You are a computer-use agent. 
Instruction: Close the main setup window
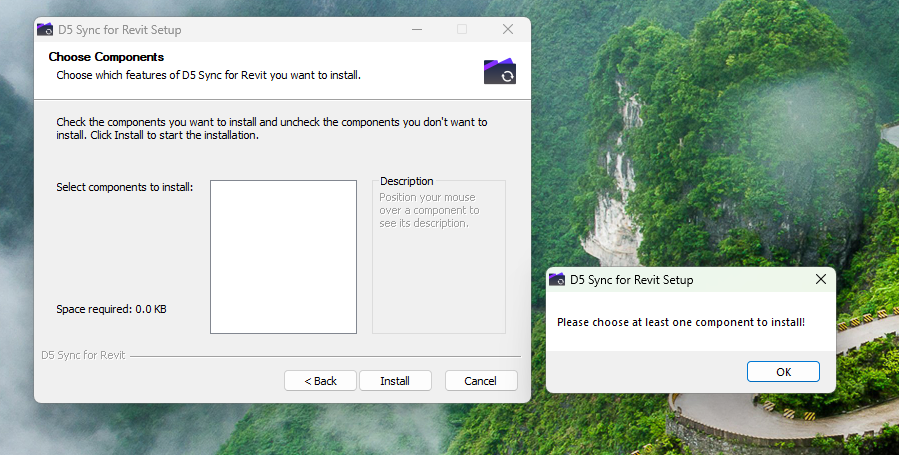[507, 29]
